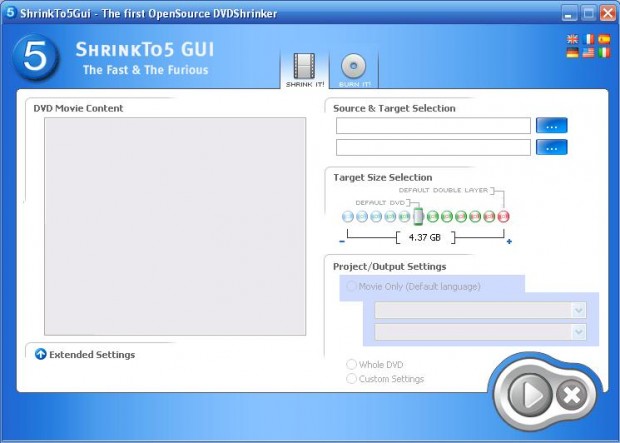Screen dimensions: 620x443
Task: Pick the German flag language icon
Action: pyautogui.click(x=572, y=53)
